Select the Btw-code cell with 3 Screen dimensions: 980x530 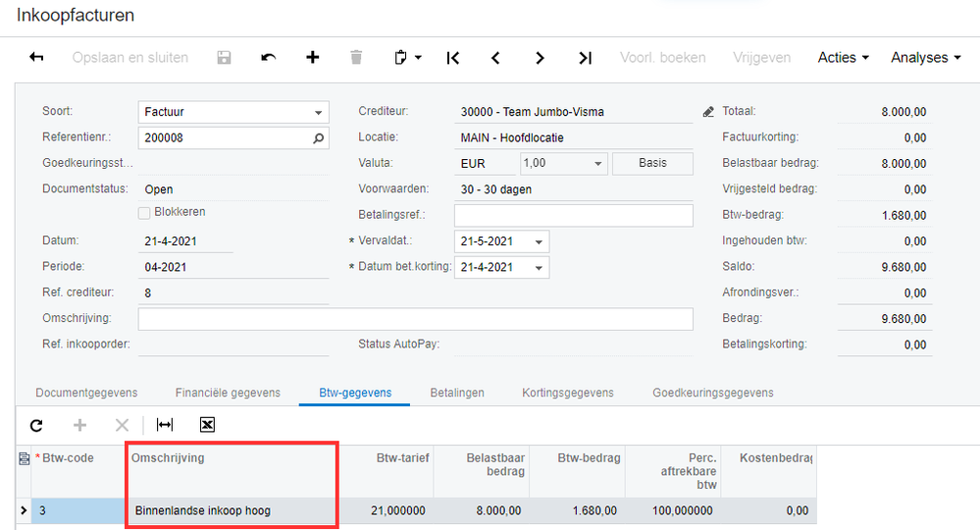[78, 510]
